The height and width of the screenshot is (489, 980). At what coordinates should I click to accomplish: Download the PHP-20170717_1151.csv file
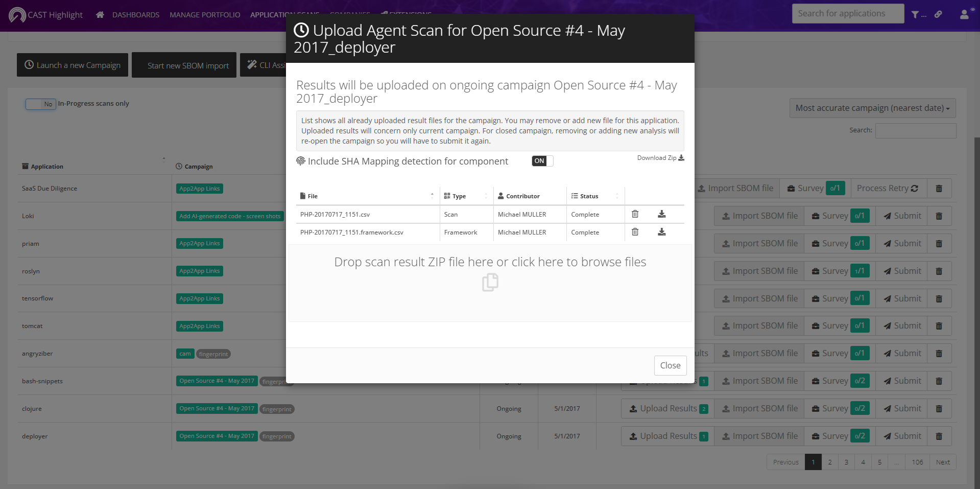tap(661, 214)
